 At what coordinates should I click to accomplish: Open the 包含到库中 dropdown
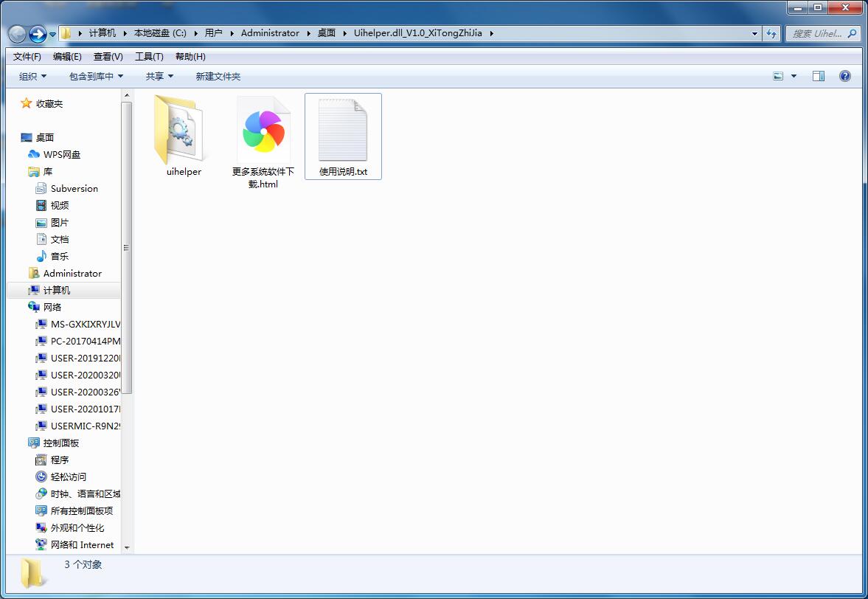coord(96,77)
